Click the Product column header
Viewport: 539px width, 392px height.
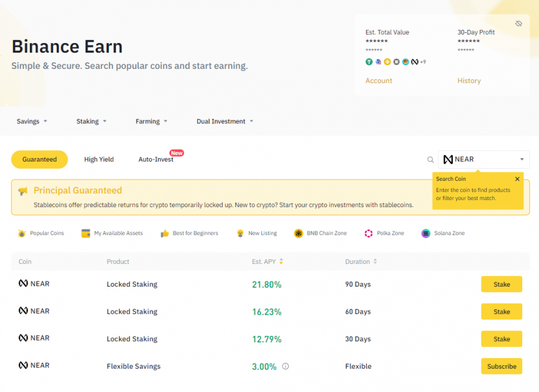click(118, 262)
